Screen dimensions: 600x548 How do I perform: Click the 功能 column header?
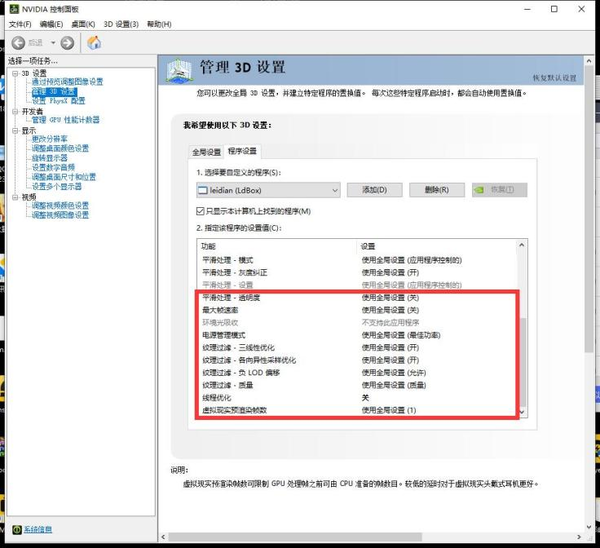tap(277, 246)
